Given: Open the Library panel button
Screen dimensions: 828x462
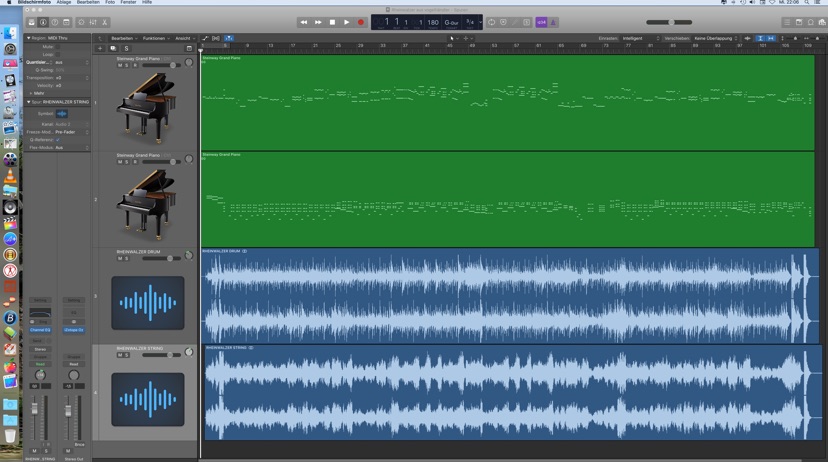Looking at the screenshot, I should point(32,22).
